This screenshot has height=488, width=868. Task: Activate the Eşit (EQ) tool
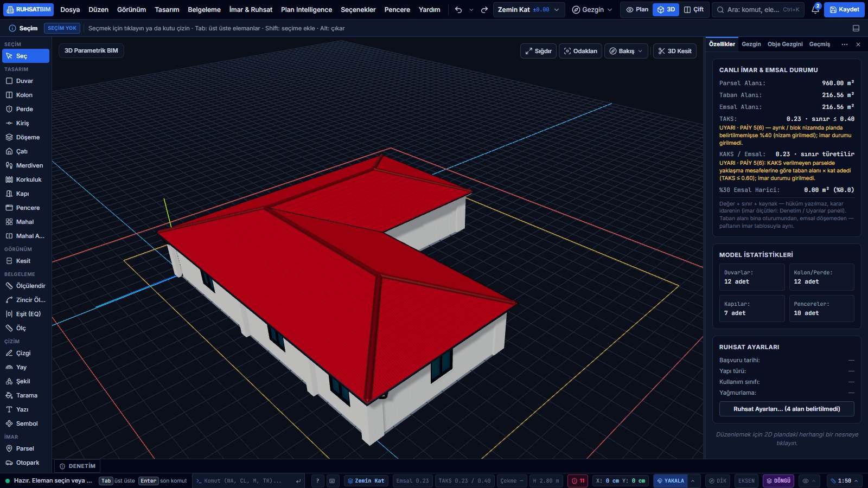coord(25,314)
